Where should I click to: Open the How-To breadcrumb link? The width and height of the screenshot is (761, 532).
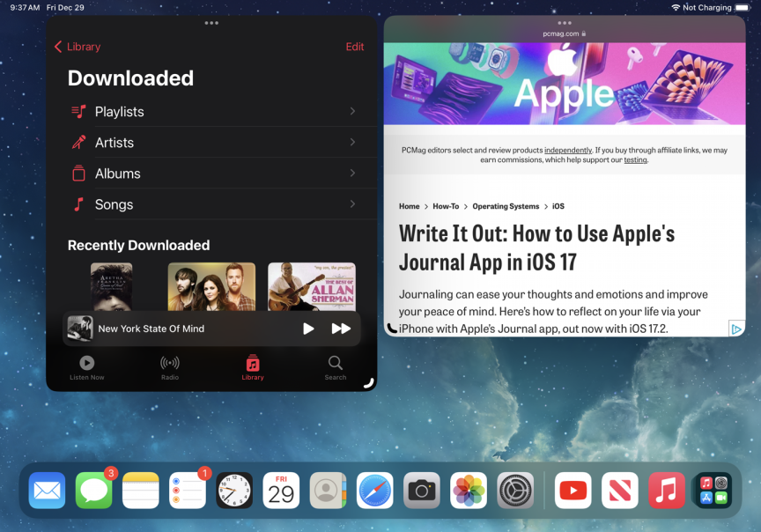click(x=446, y=206)
